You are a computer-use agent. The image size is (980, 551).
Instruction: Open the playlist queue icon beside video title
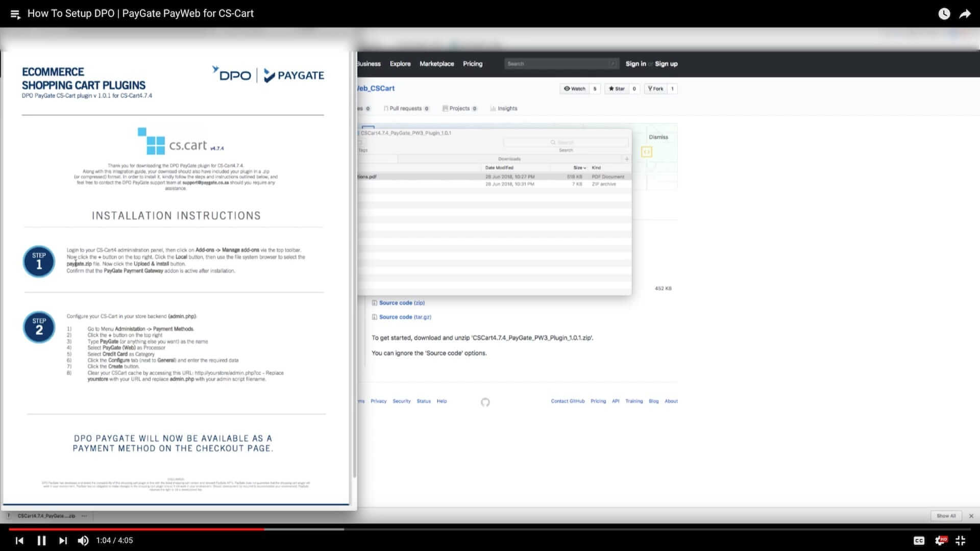coord(15,14)
